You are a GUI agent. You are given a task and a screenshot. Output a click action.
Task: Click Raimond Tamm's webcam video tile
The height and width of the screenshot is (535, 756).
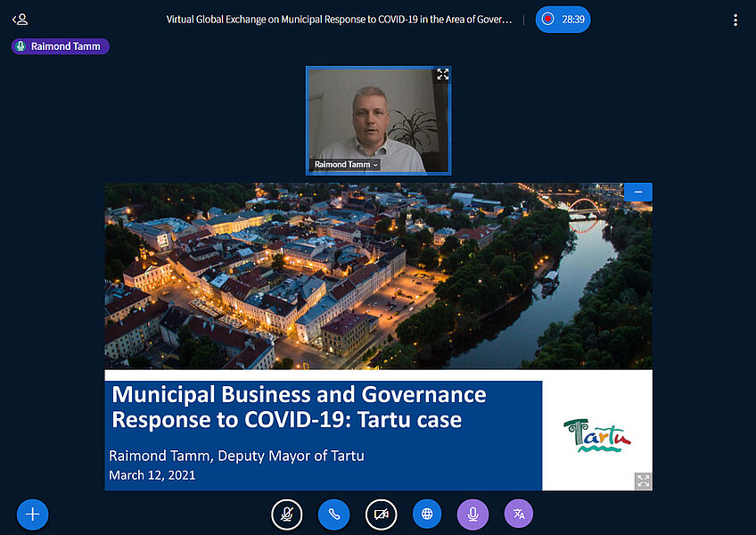coord(379,120)
